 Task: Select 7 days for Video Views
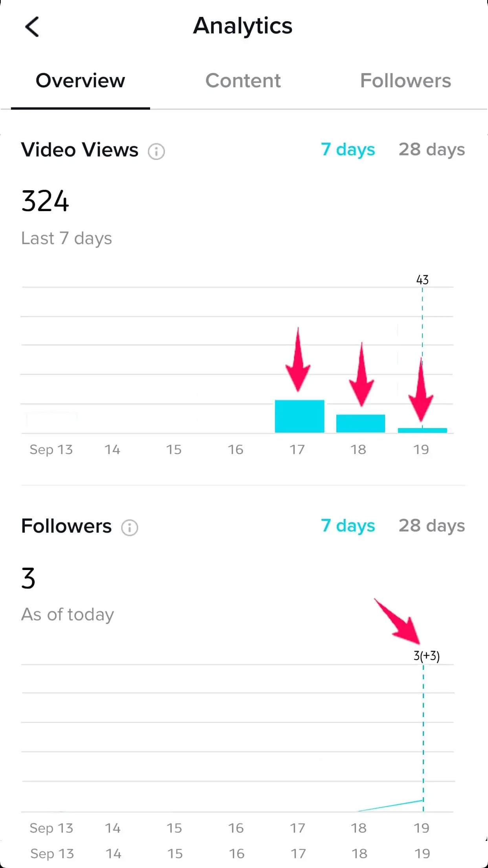[x=348, y=150]
